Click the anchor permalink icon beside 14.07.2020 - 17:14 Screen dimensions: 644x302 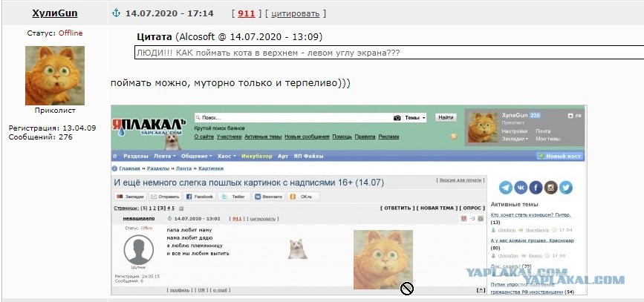(x=116, y=13)
